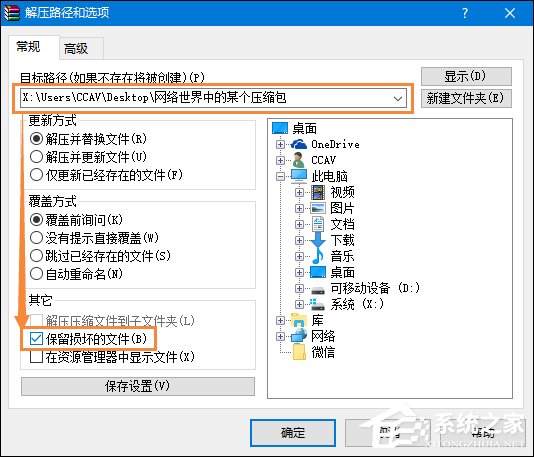Click the 显示(D) button

(x=466, y=76)
